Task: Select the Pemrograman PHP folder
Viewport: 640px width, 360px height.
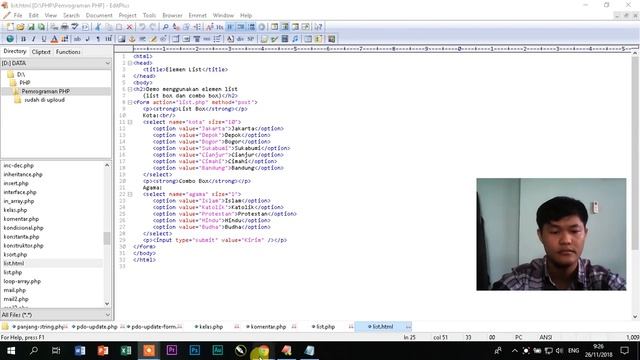Action: 45,91
